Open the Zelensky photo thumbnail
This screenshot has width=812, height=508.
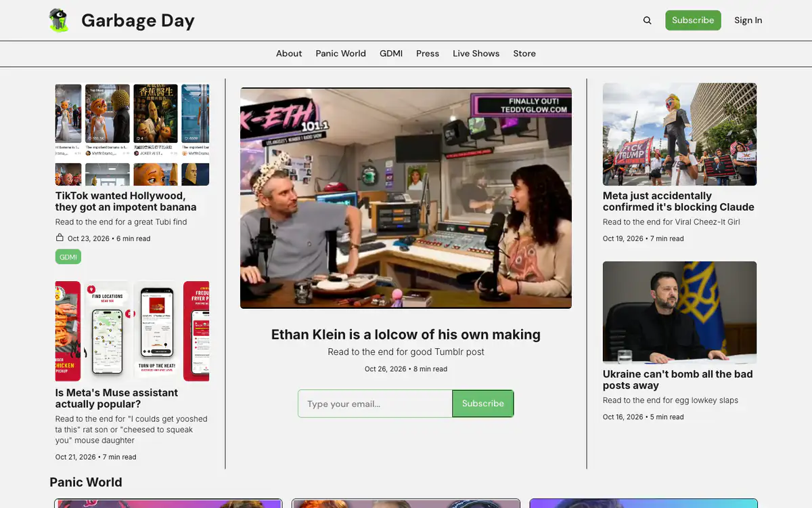[x=679, y=312]
